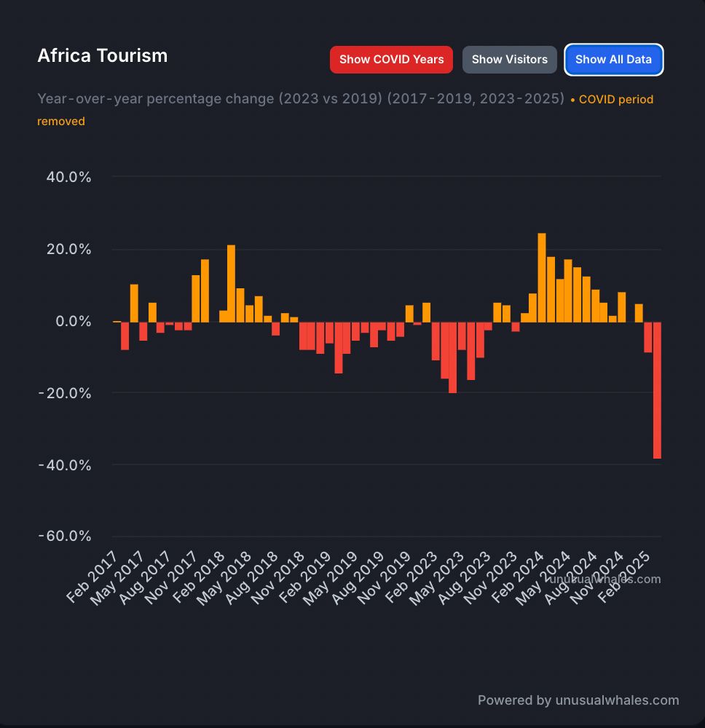Select the 'Show All Data' view

(x=613, y=59)
